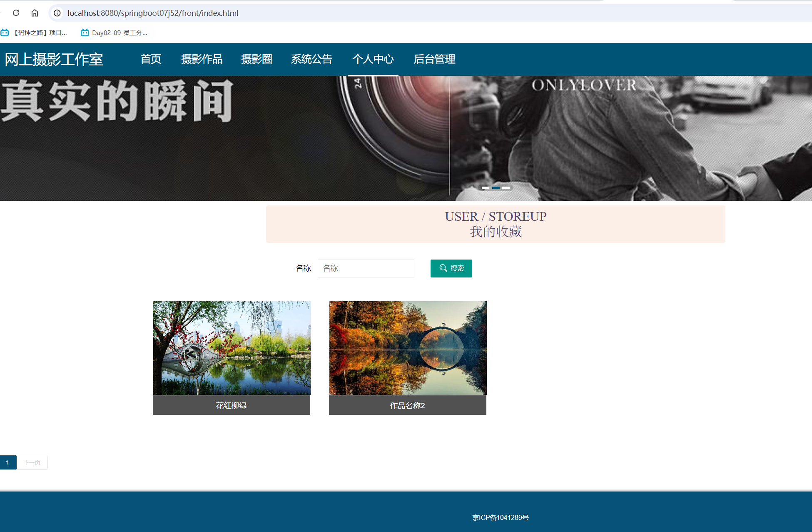Switch to the 系统公告 tab
This screenshot has height=532, width=812.
(x=311, y=59)
